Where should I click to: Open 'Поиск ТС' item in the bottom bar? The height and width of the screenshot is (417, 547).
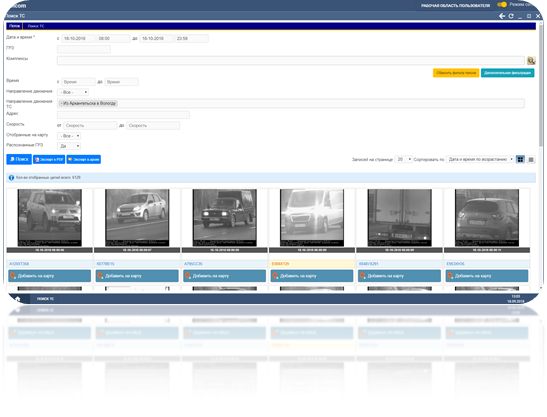coord(45,299)
